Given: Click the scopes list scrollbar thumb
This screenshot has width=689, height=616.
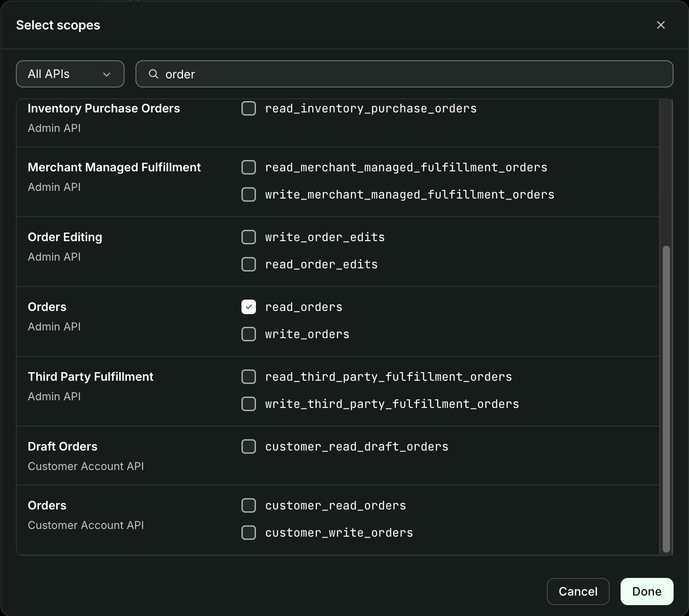Looking at the screenshot, I should (666, 399).
